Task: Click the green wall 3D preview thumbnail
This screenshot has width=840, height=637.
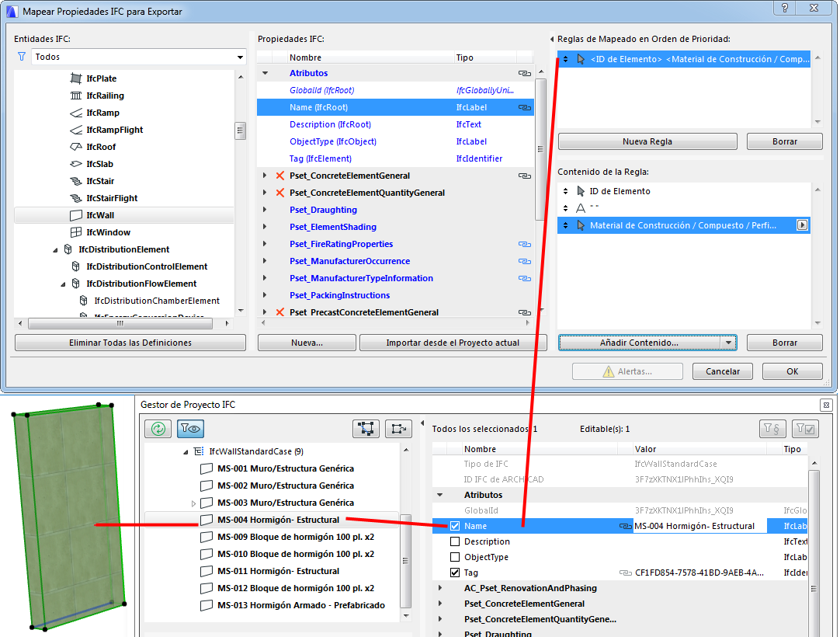Action: pyautogui.click(x=68, y=517)
